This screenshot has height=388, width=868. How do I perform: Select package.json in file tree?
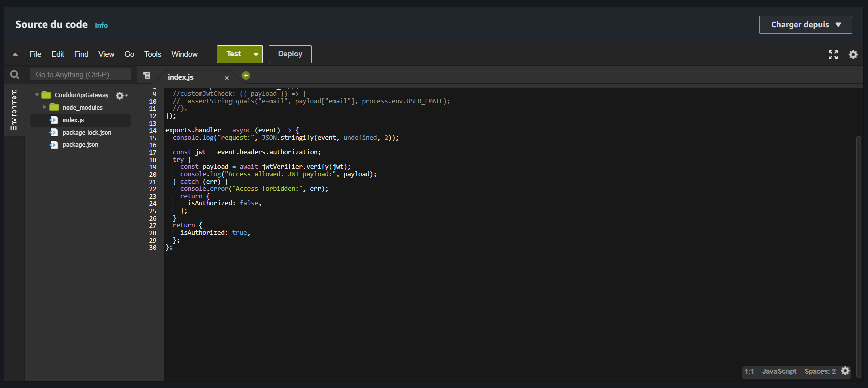click(80, 145)
